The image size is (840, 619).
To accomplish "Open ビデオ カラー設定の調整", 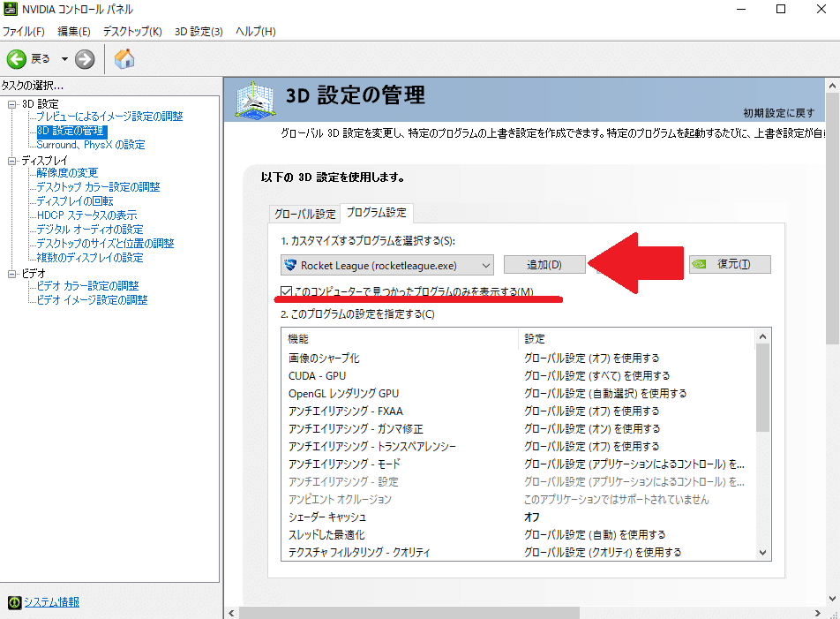I will 87,285.
